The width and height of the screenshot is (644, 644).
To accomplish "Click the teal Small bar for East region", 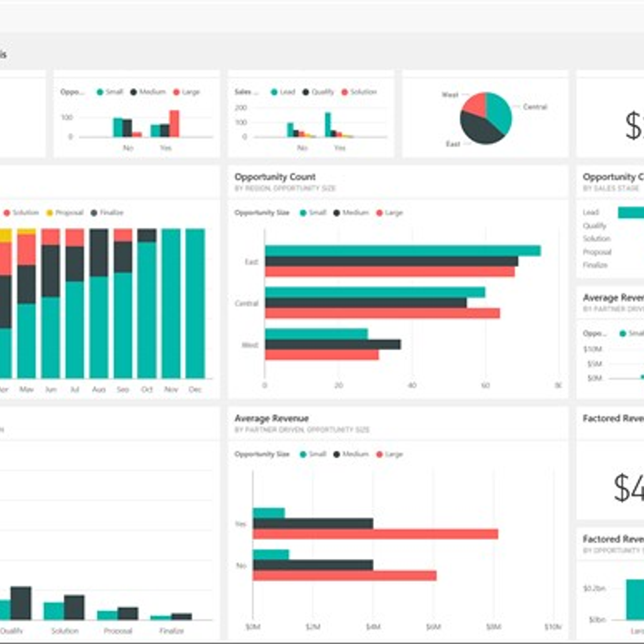I will (x=402, y=251).
